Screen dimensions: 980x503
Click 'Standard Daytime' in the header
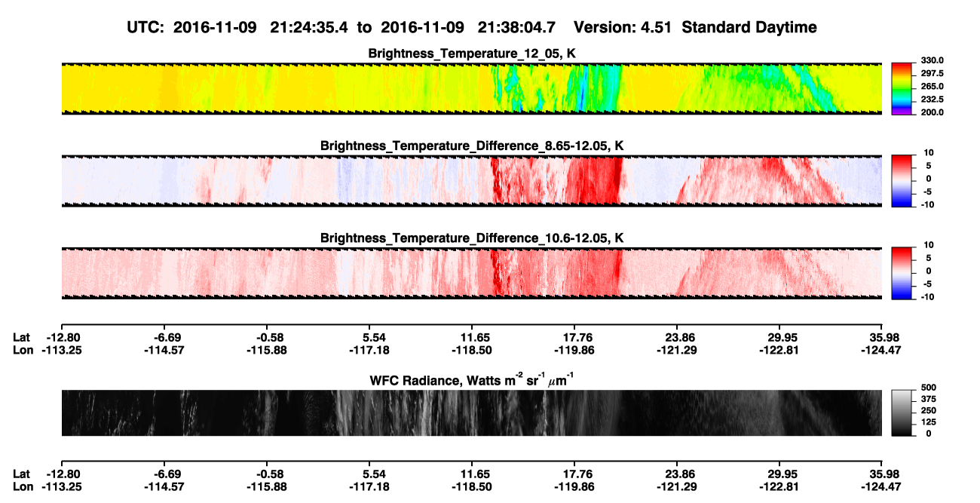coord(749,28)
